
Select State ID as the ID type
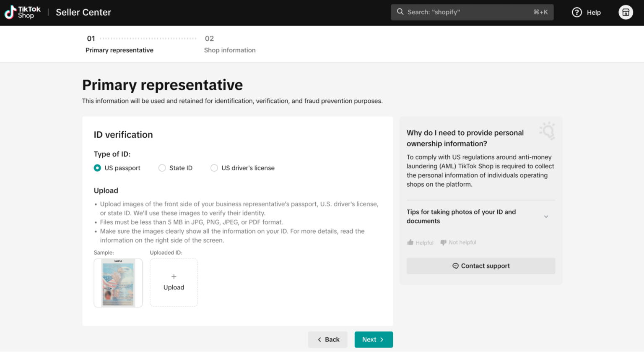(162, 167)
